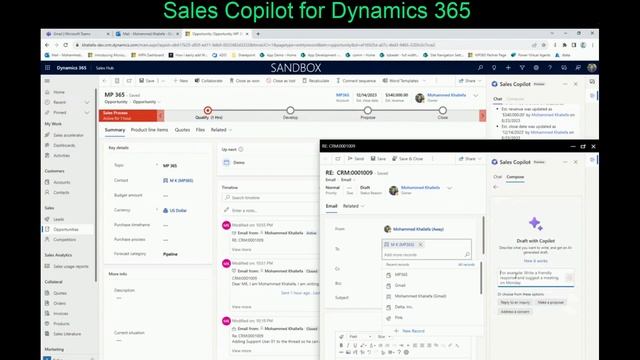This screenshot has width=640, height=360.
Task: Collapse the Sales Process stage bar chevron
Action: (161, 116)
